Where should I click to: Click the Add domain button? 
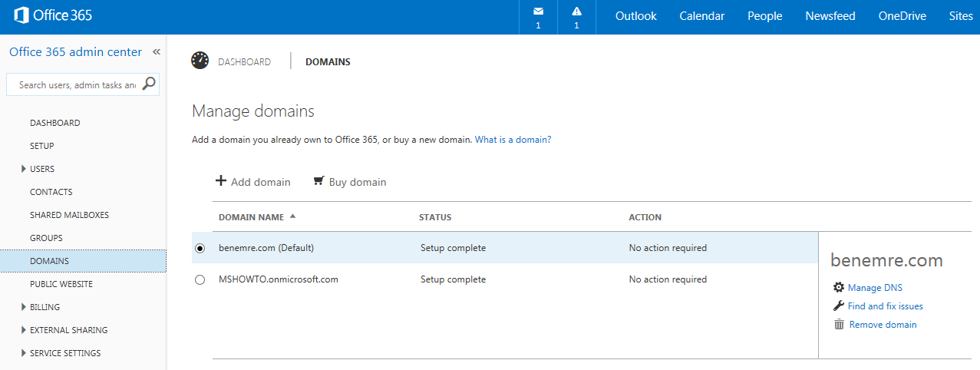coord(253,182)
